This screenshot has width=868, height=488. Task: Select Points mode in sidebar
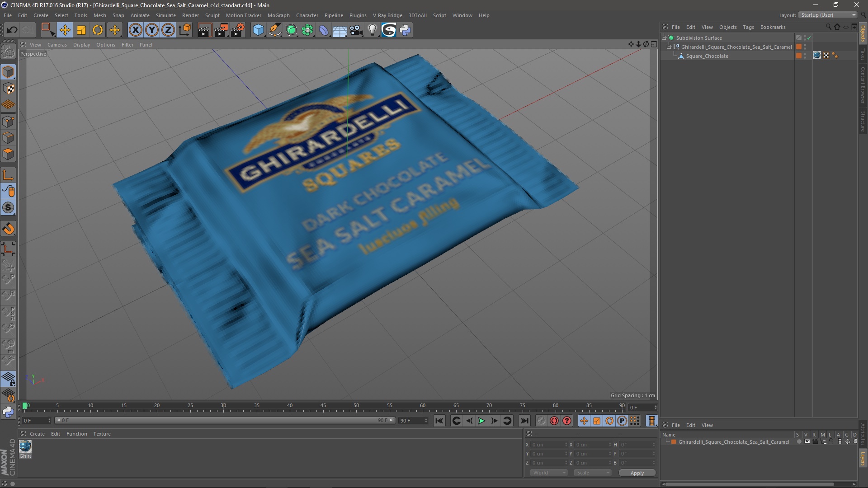[x=8, y=121]
